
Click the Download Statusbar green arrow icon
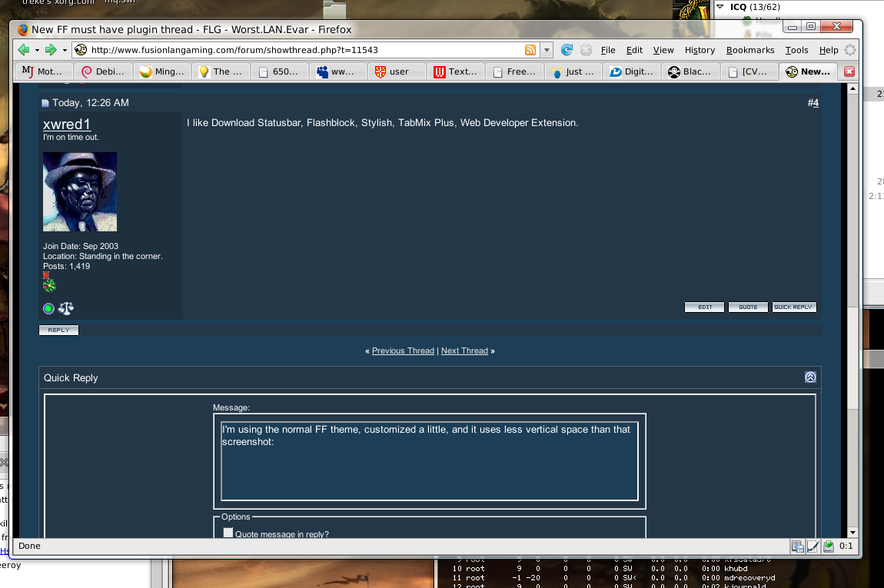point(829,546)
